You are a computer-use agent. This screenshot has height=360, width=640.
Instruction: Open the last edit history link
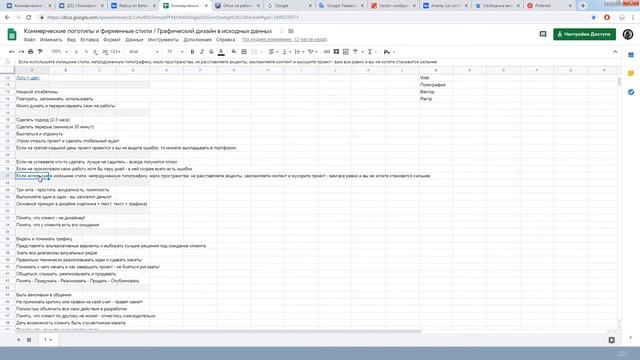[x=284, y=40]
